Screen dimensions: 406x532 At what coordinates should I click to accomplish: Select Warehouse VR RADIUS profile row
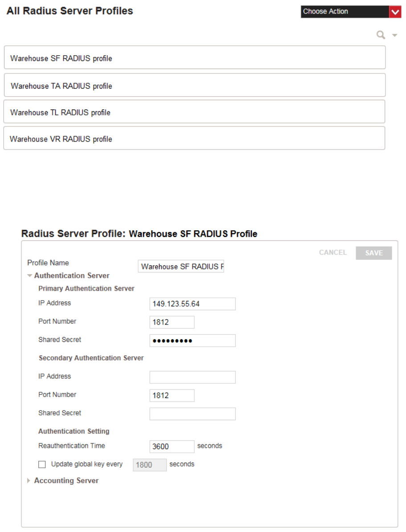point(194,138)
